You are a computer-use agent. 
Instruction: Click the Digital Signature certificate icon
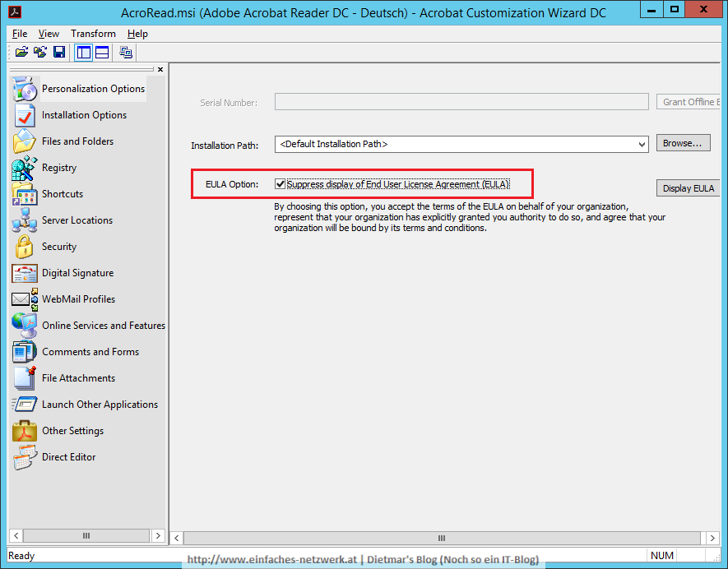(25, 273)
